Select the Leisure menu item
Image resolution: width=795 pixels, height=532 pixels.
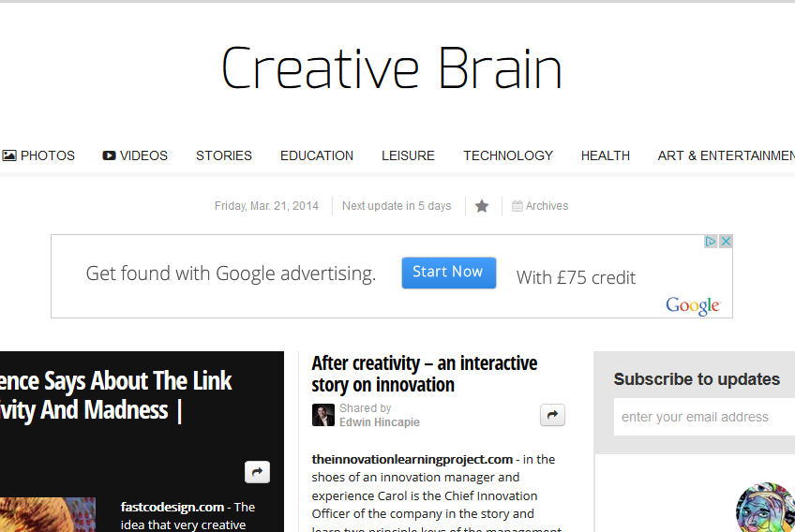point(408,155)
